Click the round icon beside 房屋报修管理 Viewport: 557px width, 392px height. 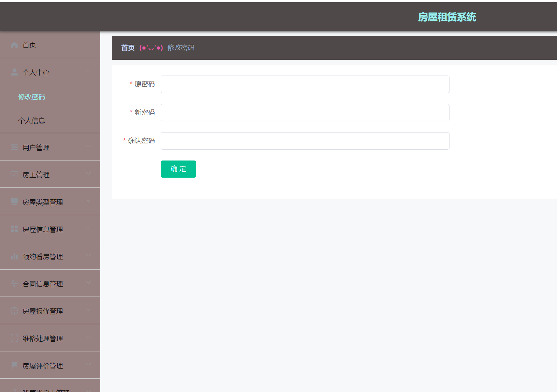tap(14, 311)
